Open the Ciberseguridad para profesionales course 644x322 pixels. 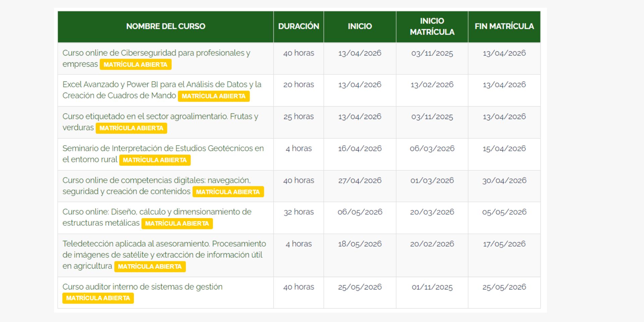pos(156,52)
